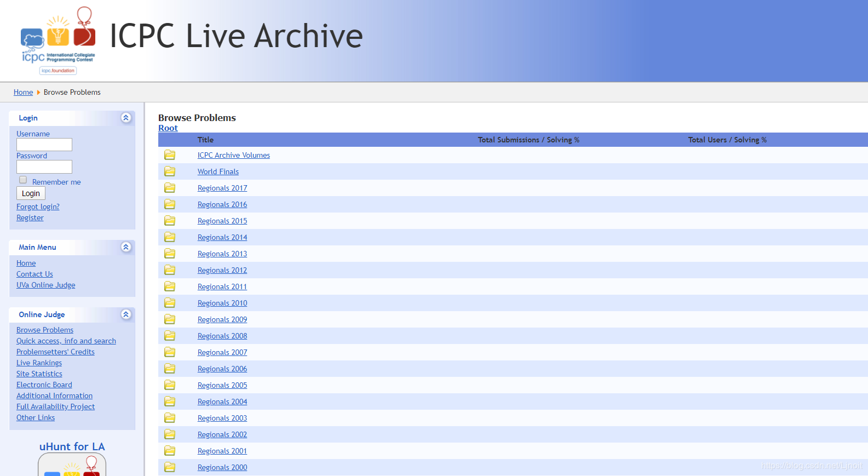This screenshot has height=476, width=868.
Task: Click folder icon beside Regionals 2000
Action: pyautogui.click(x=170, y=467)
